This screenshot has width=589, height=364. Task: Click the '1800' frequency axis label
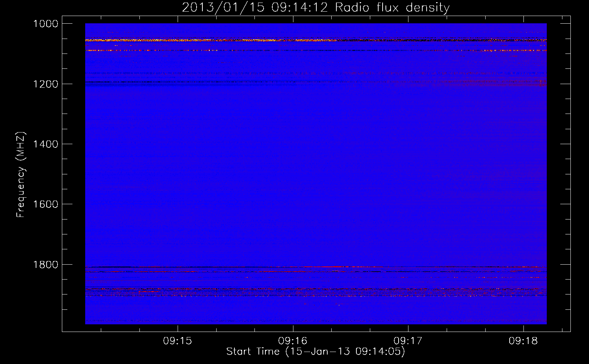(46, 265)
